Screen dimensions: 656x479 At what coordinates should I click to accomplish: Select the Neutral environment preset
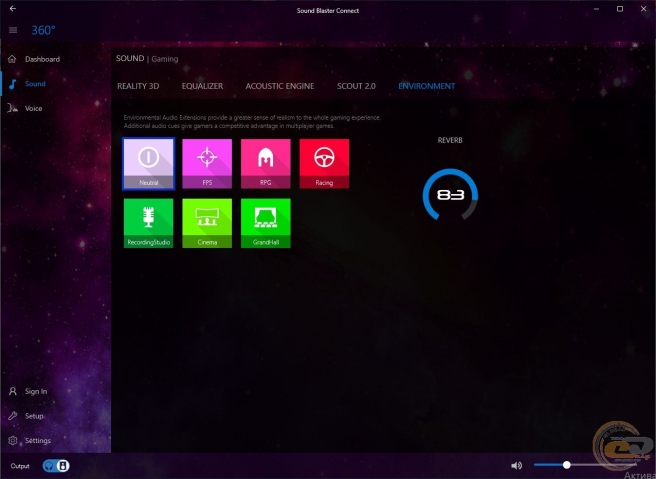coord(149,164)
